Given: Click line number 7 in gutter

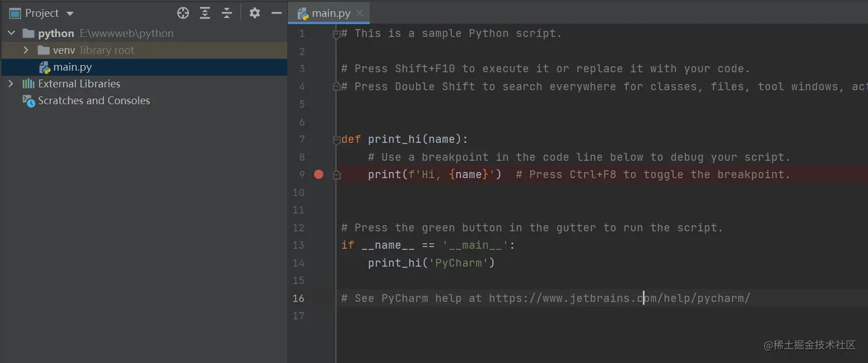Looking at the screenshot, I should [302, 140].
